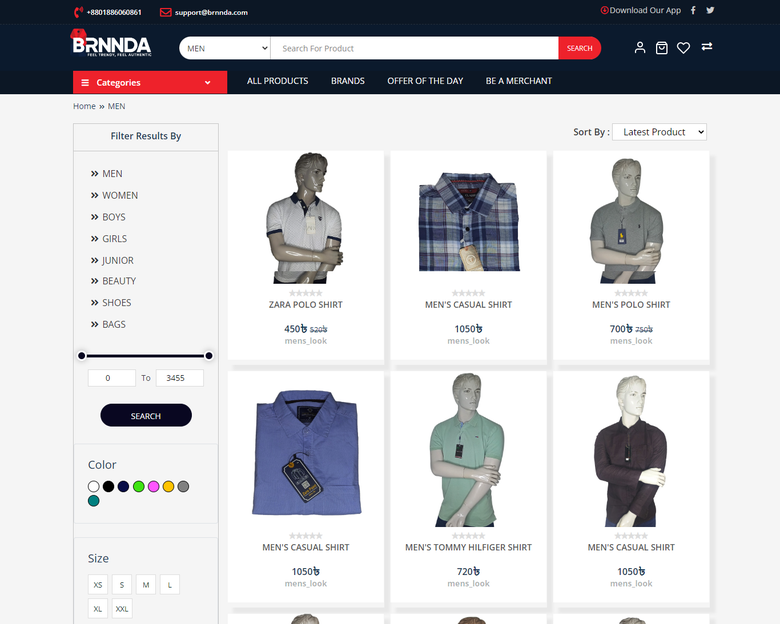Image resolution: width=780 pixels, height=624 pixels.
Task: Click the BRNNDA logo
Action: point(111,43)
